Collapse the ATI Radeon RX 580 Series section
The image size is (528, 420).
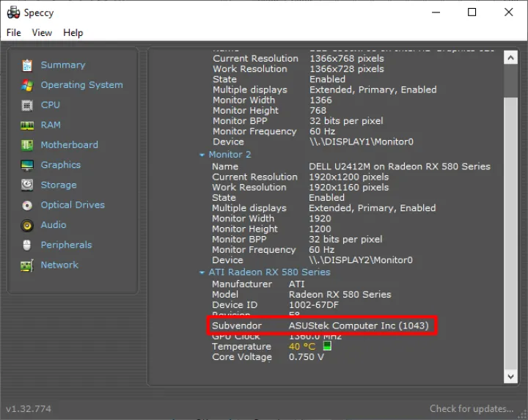(x=202, y=273)
